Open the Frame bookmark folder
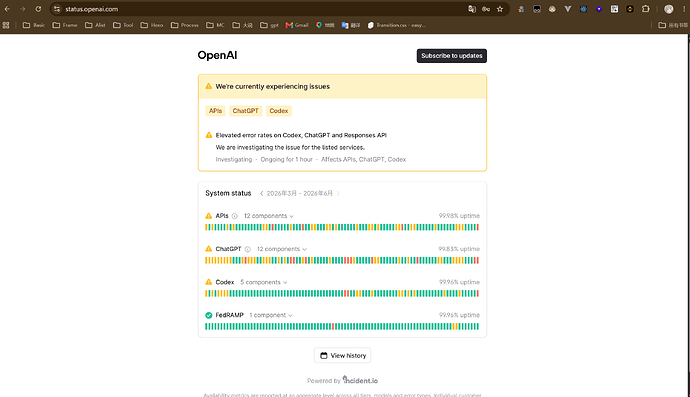690x397 pixels. [65, 25]
